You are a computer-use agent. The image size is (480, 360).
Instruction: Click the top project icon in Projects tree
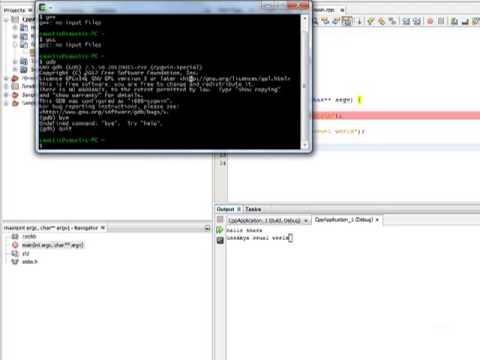pyautogui.click(x=15, y=20)
